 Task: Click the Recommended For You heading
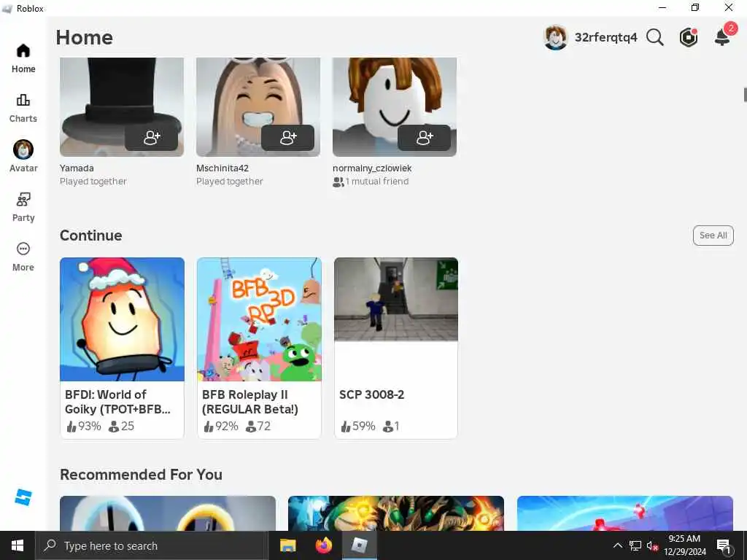(141, 474)
